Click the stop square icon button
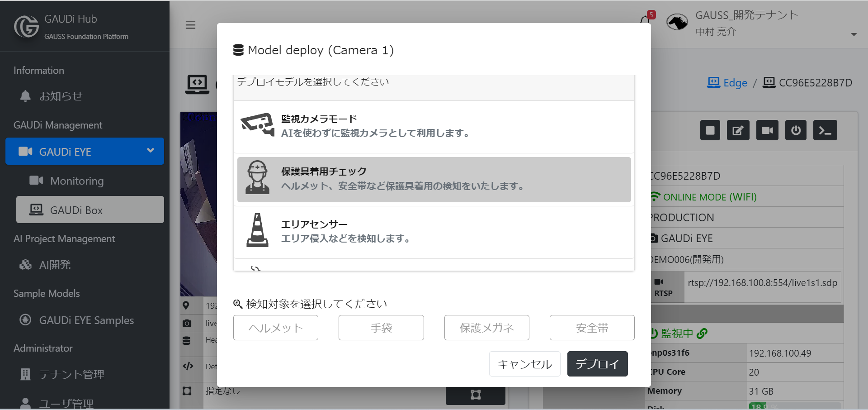 (x=710, y=130)
